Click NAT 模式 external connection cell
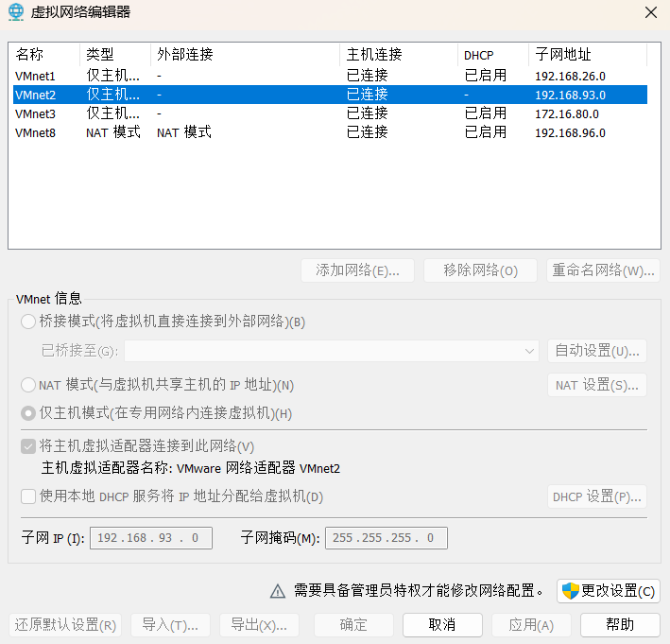Image resolution: width=670 pixels, height=644 pixels. (183, 132)
